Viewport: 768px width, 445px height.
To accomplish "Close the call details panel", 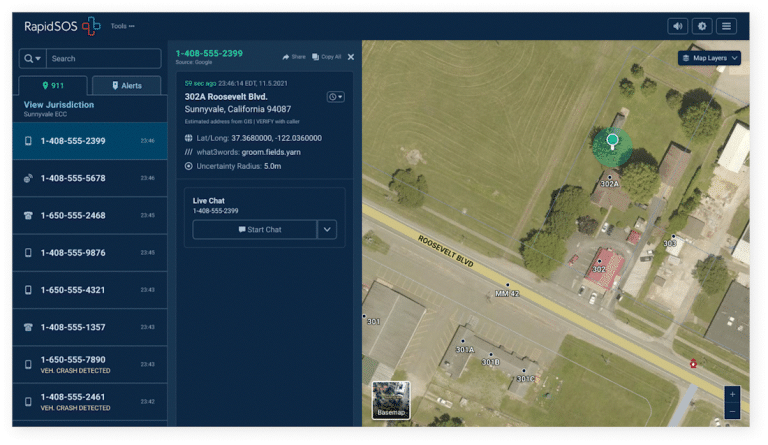I will 351,57.
